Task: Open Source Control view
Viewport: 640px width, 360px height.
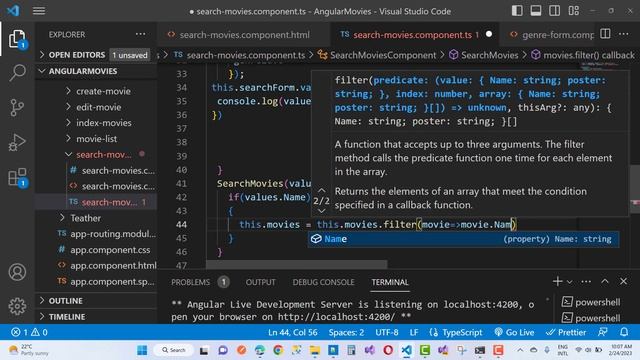Action: [x=17, y=108]
